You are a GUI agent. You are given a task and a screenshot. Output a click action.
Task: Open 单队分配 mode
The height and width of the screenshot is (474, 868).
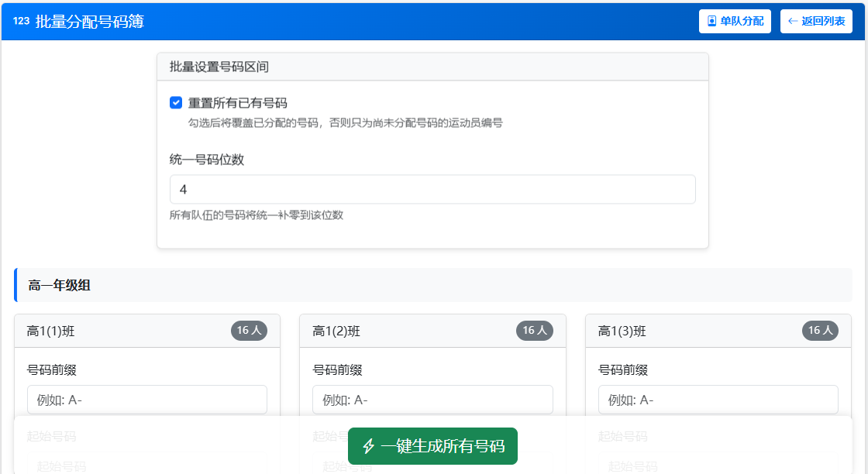(x=735, y=21)
